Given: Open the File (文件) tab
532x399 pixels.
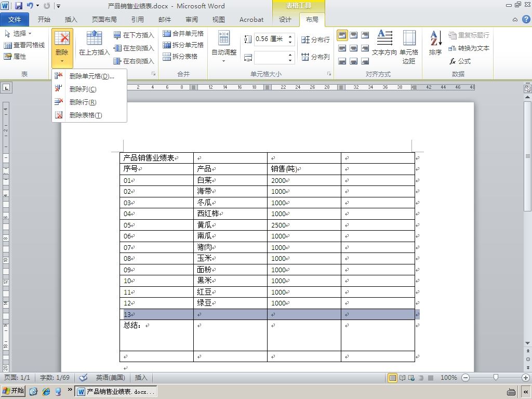Looking at the screenshot, I should tap(15, 20).
